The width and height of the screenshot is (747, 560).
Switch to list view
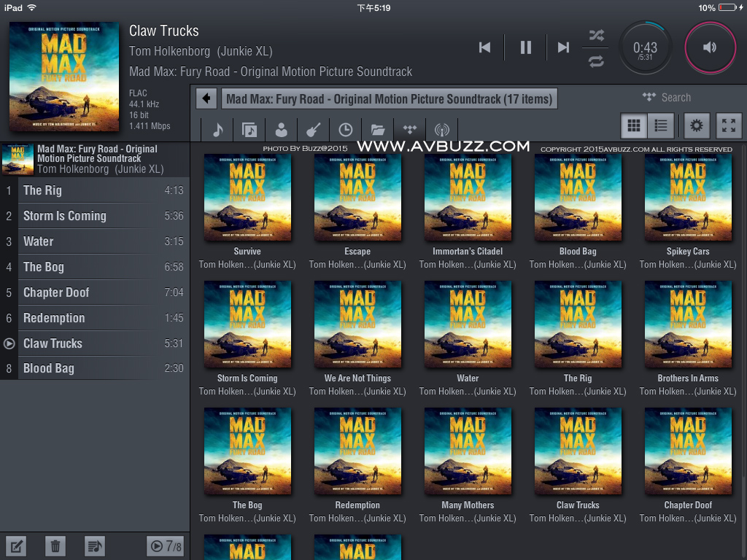pyautogui.click(x=661, y=125)
